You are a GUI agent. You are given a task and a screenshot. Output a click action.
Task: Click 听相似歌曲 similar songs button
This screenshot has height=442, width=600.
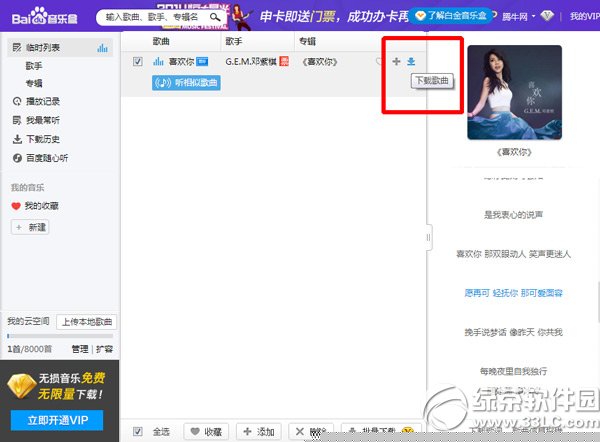(x=186, y=83)
